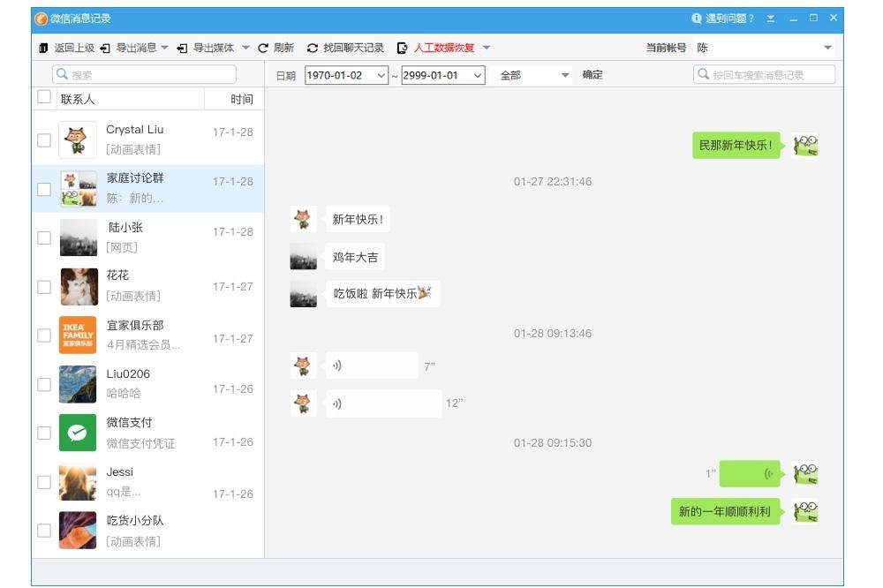
Task: Play the 7-second voice message
Action: (373, 366)
